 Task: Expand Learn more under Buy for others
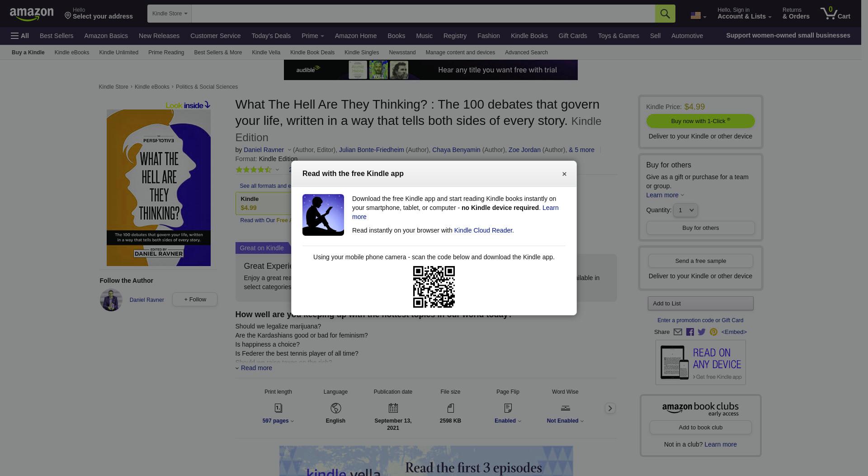tap(665, 195)
